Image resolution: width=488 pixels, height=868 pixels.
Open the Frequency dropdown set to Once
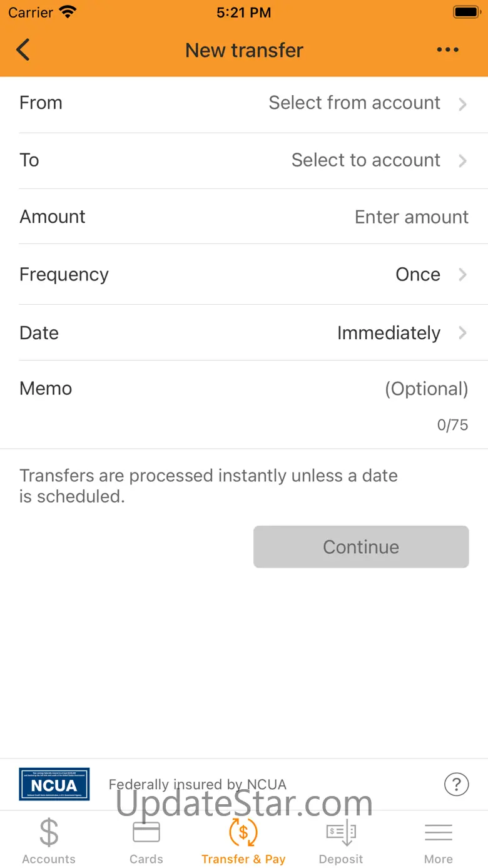coord(418,275)
